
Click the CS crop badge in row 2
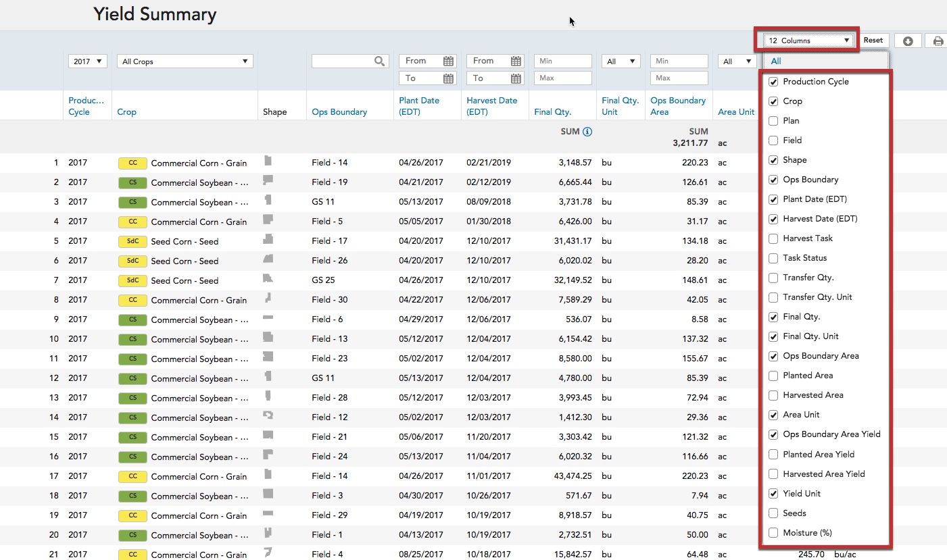(132, 182)
